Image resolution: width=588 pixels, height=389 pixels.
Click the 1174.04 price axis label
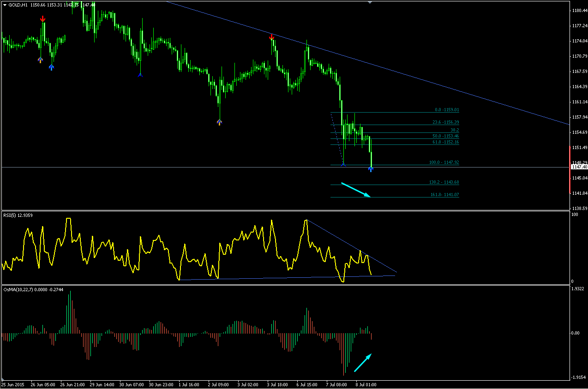(x=579, y=41)
